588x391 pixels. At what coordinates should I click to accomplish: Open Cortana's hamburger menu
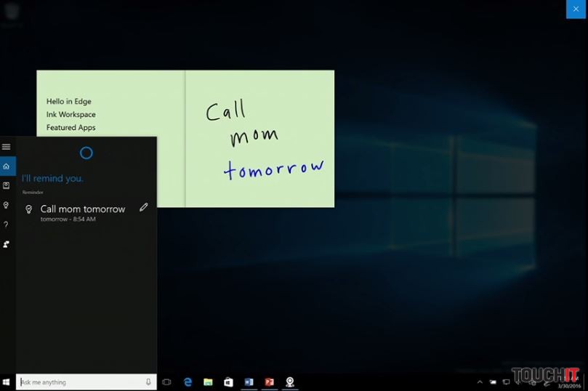(x=7, y=147)
